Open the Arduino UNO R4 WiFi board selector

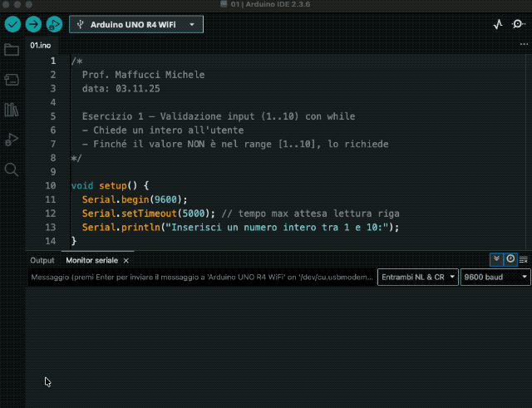[x=136, y=25]
